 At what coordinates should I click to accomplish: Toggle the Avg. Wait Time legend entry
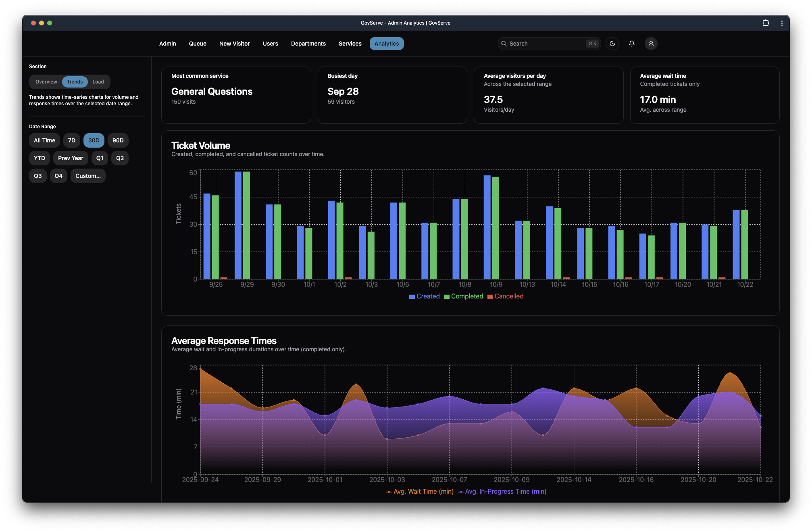click(x=420, y=491)
